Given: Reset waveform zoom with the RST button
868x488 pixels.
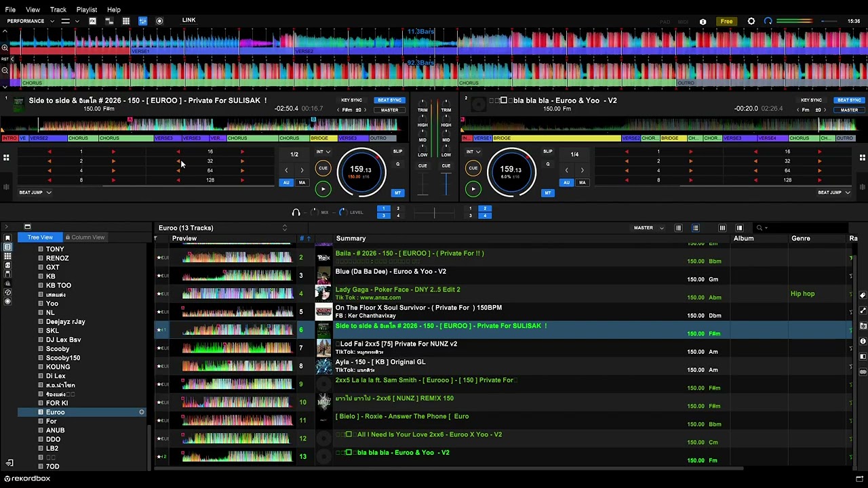Looking at the screenshot, I should pos(5,59).
